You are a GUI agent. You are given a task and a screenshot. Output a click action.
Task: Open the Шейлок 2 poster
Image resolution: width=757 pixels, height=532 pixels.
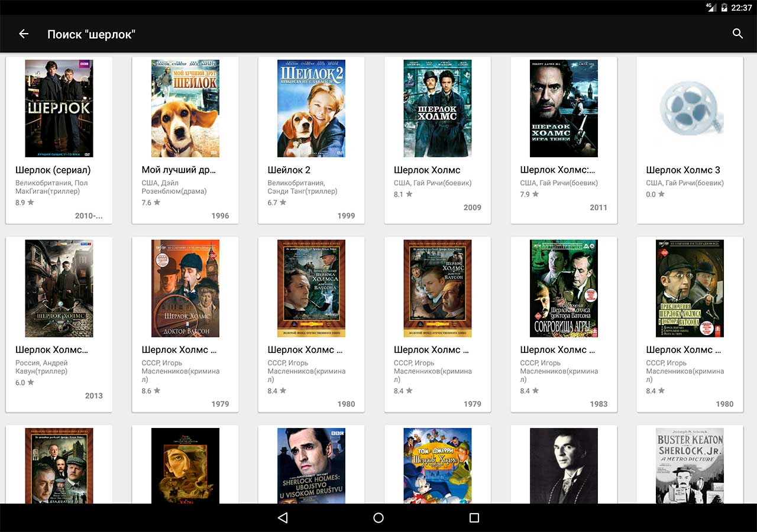coord(311,108)
